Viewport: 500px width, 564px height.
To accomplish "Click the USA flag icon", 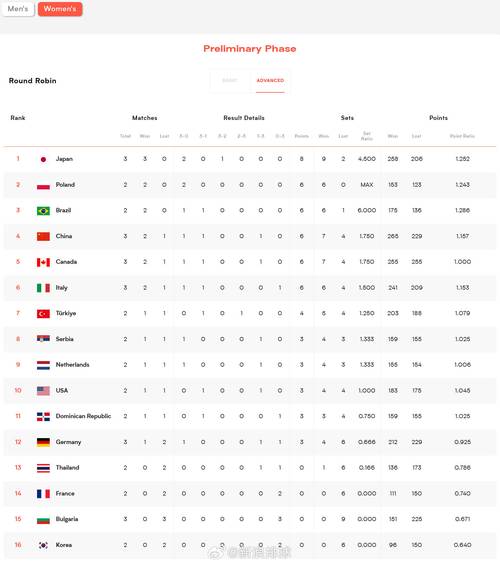I will coord(43,391).
